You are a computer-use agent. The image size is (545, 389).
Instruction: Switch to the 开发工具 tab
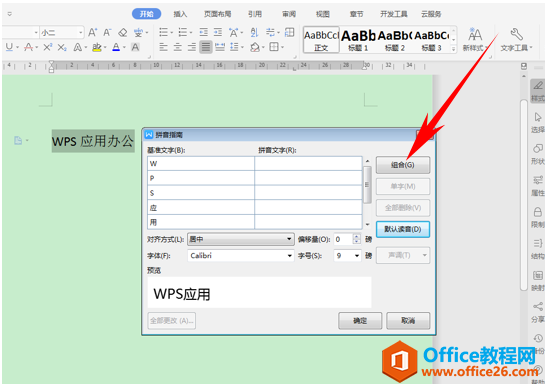pos(394,14)
